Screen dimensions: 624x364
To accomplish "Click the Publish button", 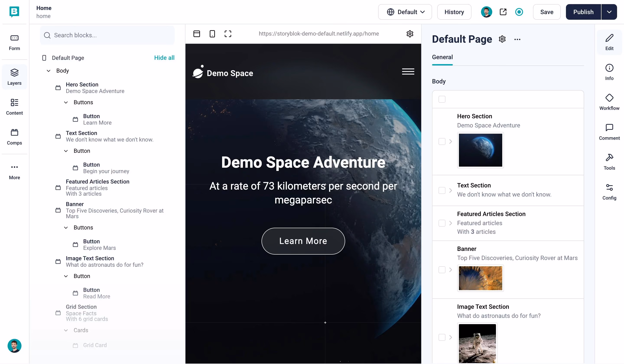I will (x=583, y=12).
